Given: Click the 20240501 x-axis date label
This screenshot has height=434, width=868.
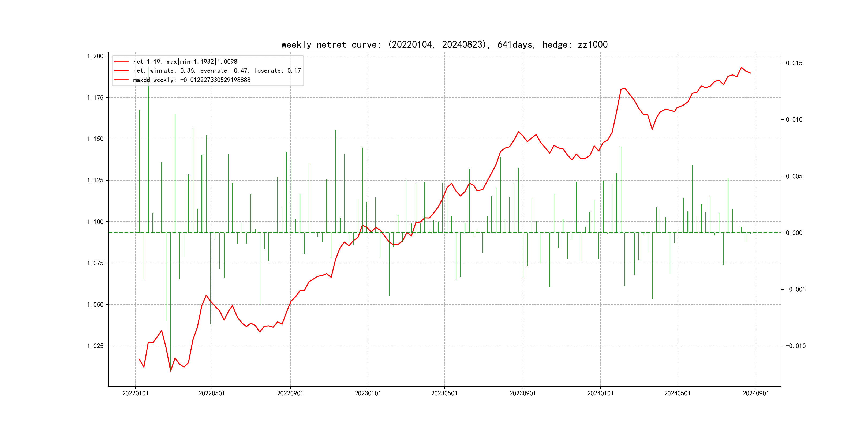Looking at the screenshot, I should pyautogui.click(x=677, y=394).
